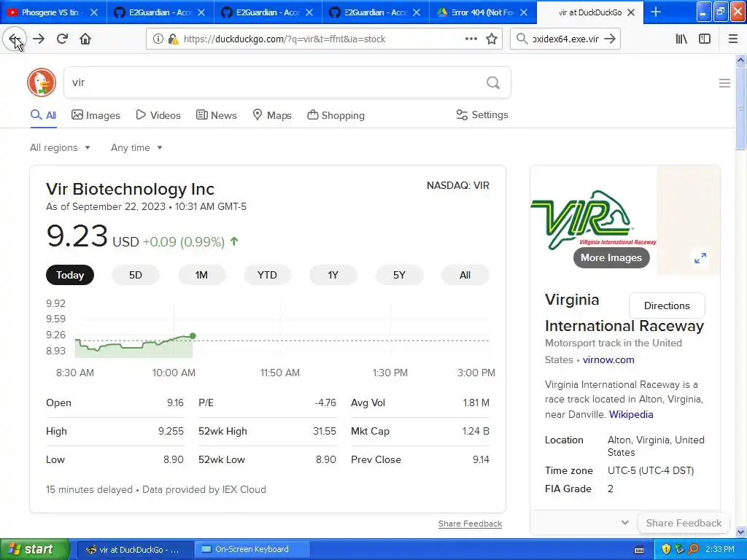Bookmark this page with the star icon
This screenshot has width=747, height=560.
click(492, 39)
